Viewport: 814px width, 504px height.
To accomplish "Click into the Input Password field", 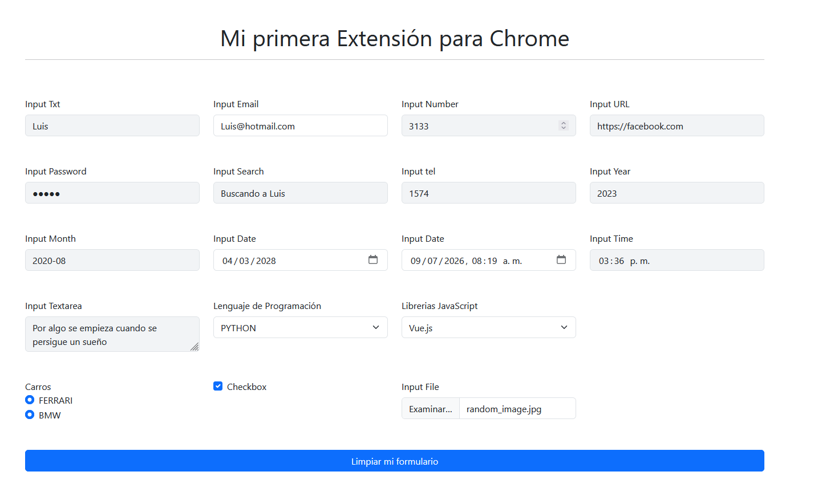I will pos(112,193).
